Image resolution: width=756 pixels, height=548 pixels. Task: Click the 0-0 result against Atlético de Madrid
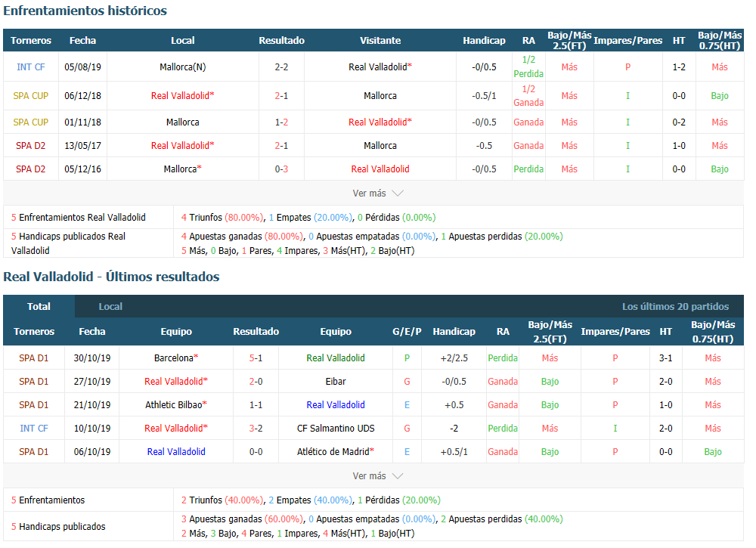[x=256, y=451]
